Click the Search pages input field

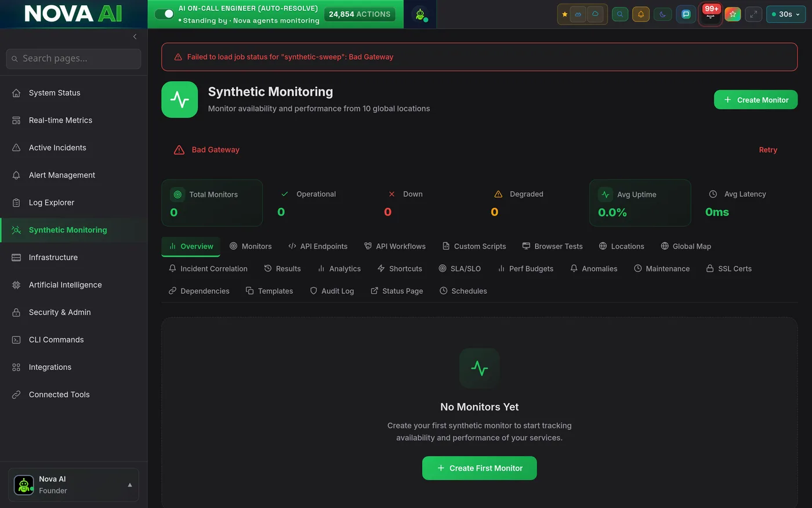(x=74, y=59)
